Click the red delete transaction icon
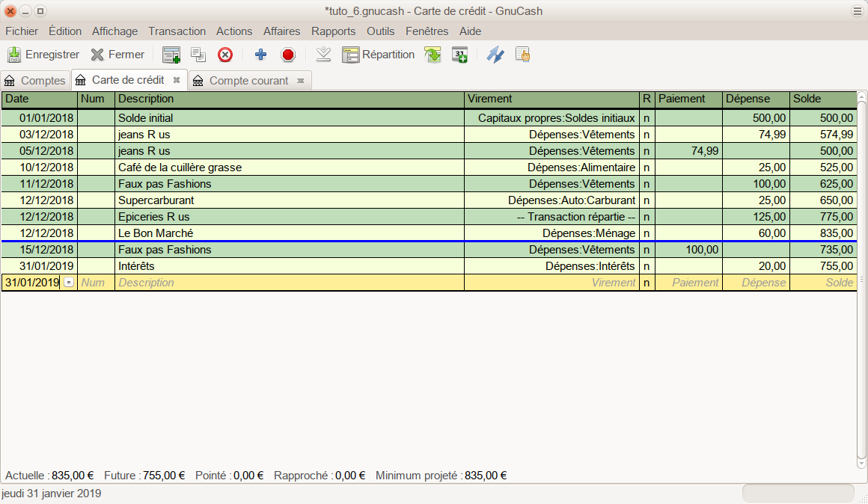Screen dimensions: 868x504 225,55
